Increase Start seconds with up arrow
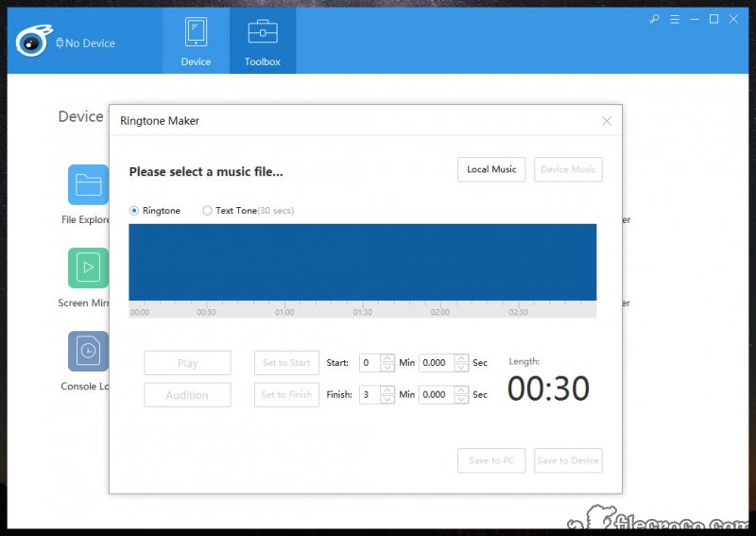 pos(461,358)
